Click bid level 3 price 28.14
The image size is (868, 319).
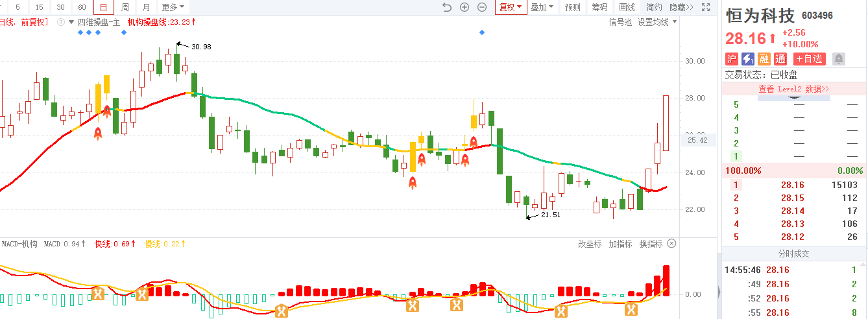pyautogui.click(x=793, y=211)
